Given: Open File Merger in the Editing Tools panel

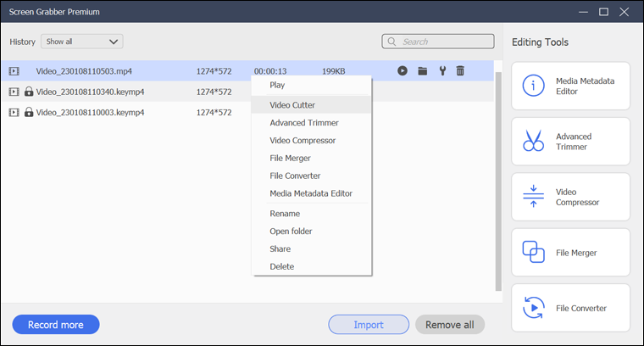Looking at the screenshot, I should (570, 253).
